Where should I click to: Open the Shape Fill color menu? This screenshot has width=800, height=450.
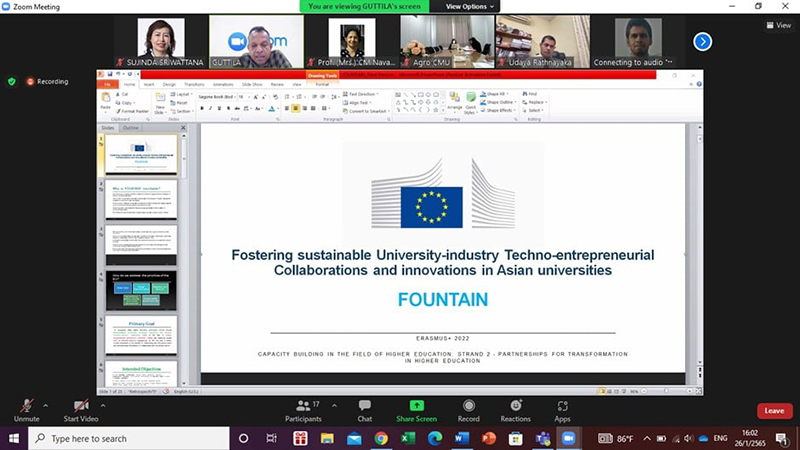pyautogui.click(x=493, y=94)
